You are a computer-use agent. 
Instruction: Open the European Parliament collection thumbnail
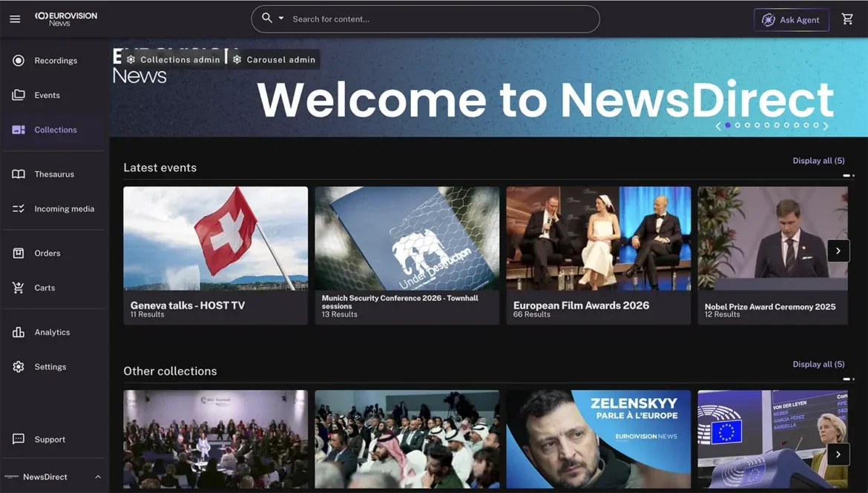pyautogui.click(x=773, y=440)
